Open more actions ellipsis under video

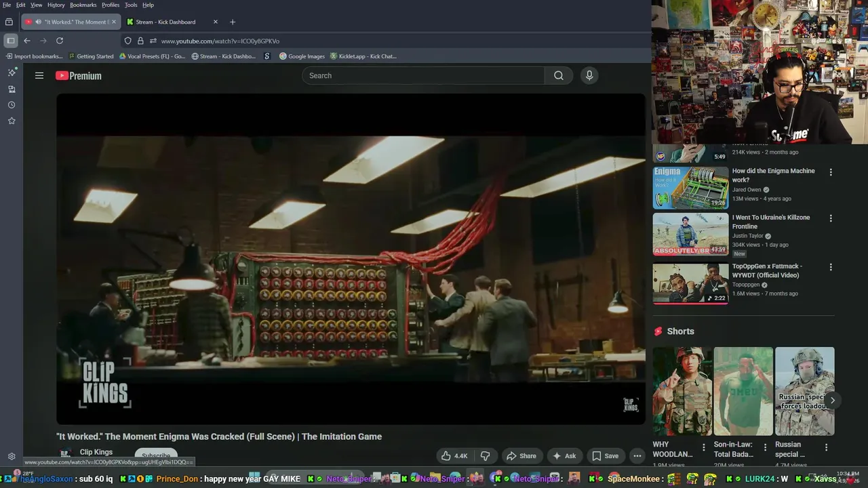tap(637, 456)
